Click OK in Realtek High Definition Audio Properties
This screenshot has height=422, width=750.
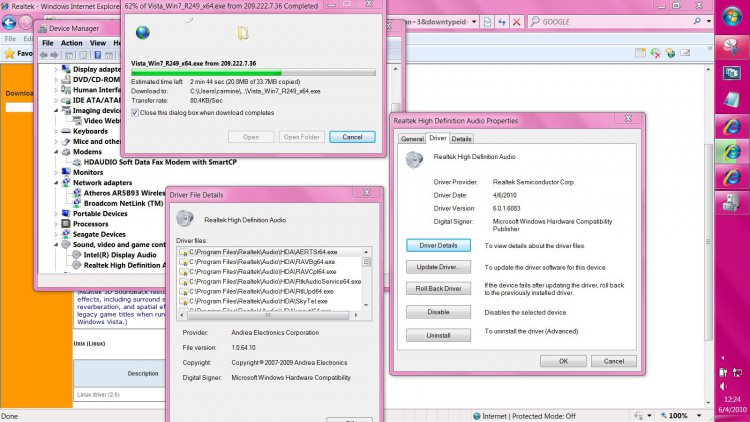point(563,361)
